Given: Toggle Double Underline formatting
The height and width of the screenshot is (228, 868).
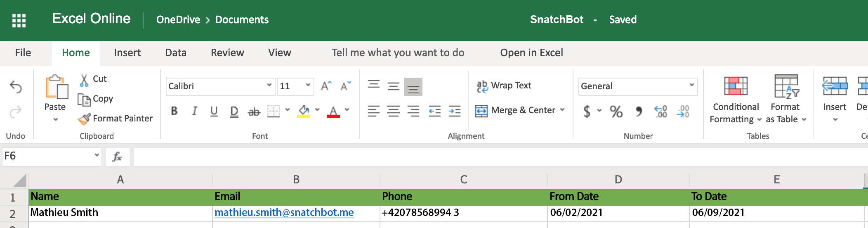Looking at the screenshot, I should click(234, 112).
